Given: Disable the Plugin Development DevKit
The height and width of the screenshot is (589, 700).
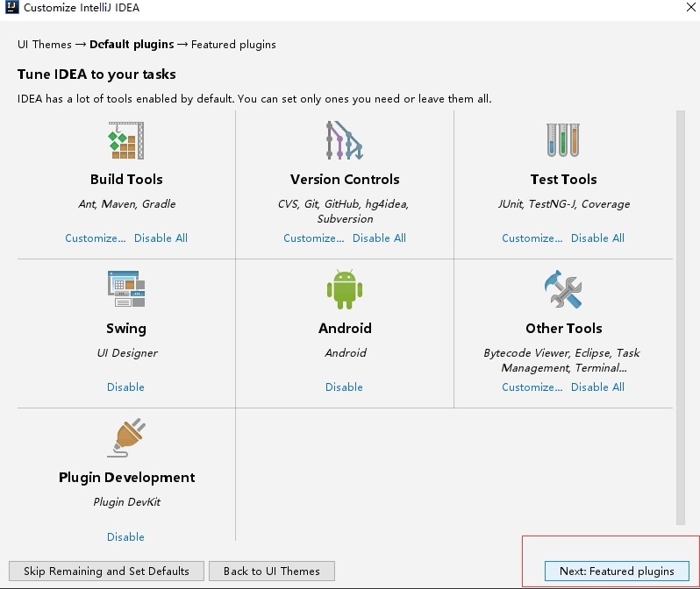Looking at the screenshot, I should click(x=125, y=536).
